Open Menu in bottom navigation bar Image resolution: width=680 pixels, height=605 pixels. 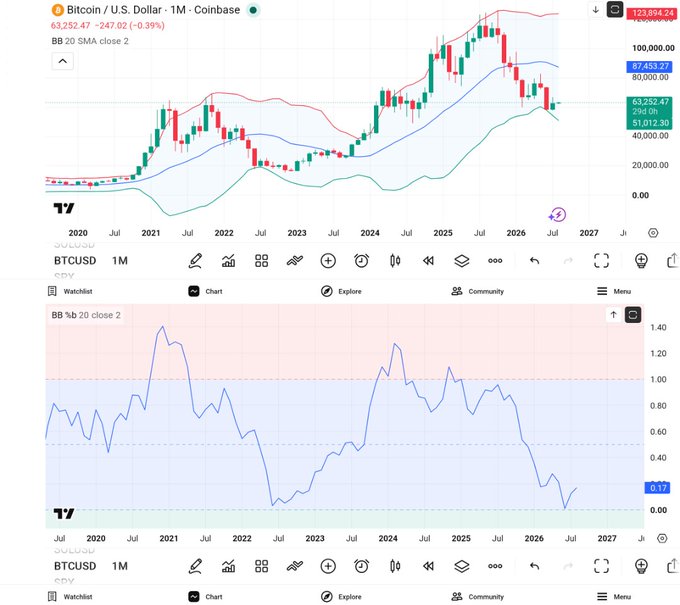click(x=614, y=597)
